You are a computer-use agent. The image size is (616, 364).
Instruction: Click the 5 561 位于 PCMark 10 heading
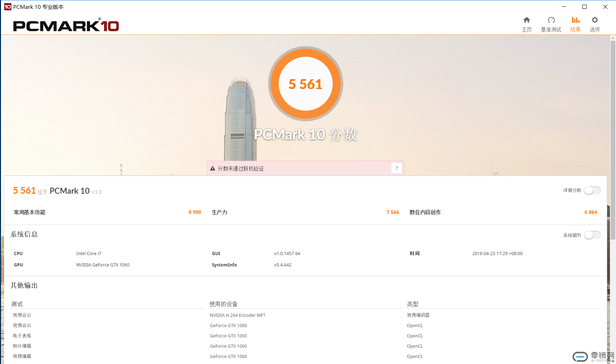click(x=58, y=191)
